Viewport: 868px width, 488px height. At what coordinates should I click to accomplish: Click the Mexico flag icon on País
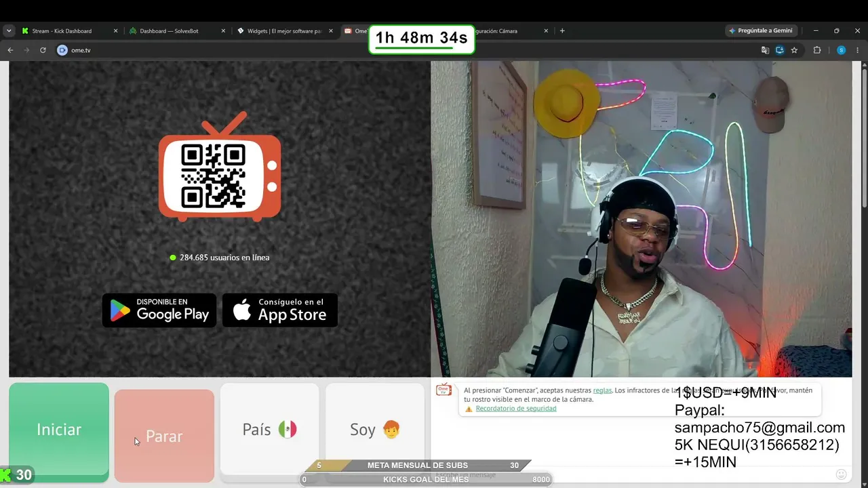click(288, 430)
